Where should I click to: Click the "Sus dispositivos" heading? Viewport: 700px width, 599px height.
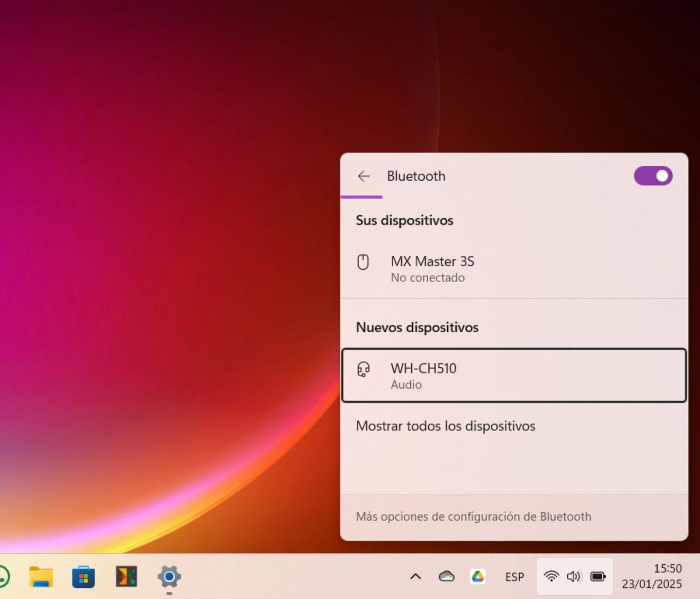pos(404,221)
